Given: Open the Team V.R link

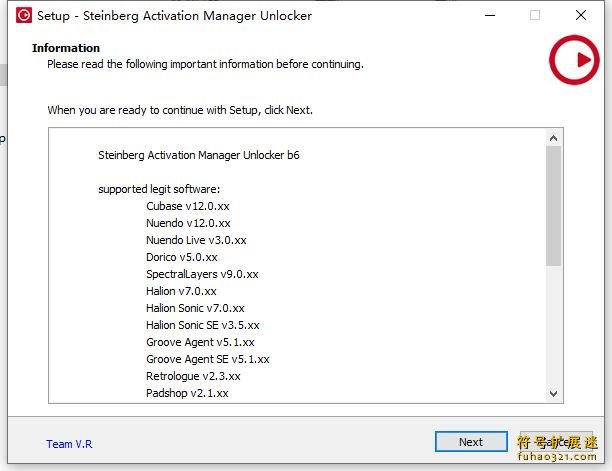Looking at the screenshot, I should point(69,444).
